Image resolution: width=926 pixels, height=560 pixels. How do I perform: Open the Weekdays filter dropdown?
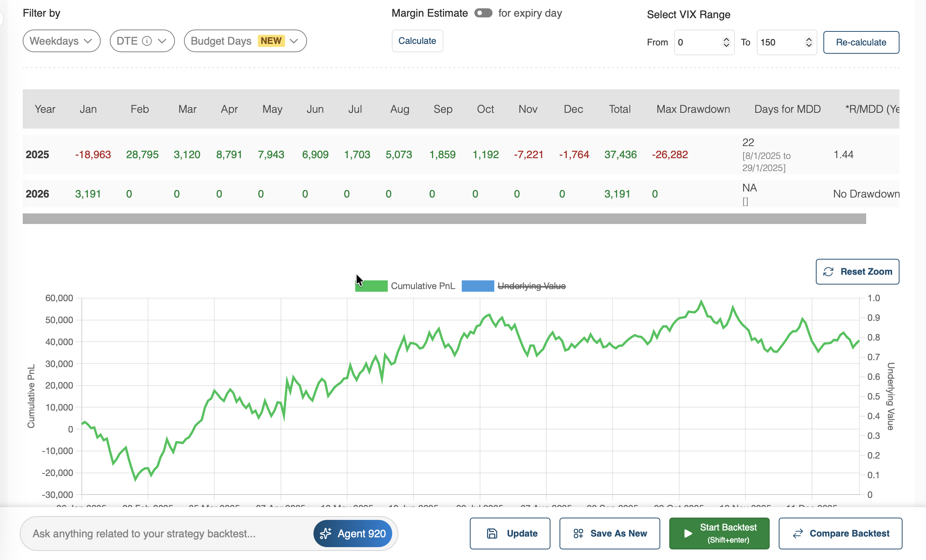(61, 41)
